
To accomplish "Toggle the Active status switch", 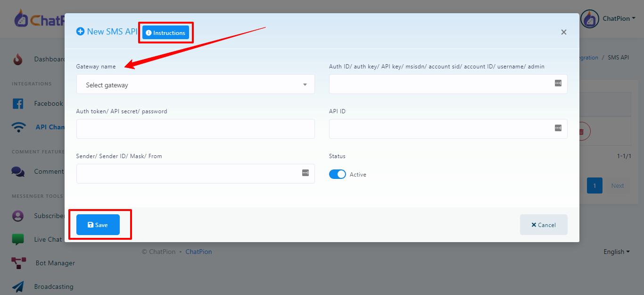I will (x=338, y=175).
